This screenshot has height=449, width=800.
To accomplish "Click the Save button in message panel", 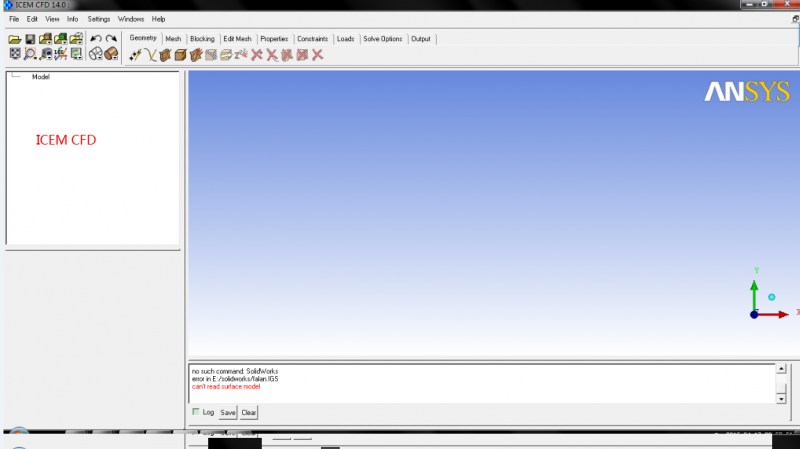I will click(228, 412).
